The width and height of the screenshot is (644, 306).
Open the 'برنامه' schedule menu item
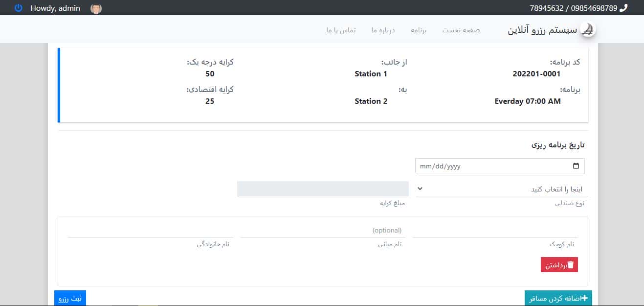click(419, 30)
